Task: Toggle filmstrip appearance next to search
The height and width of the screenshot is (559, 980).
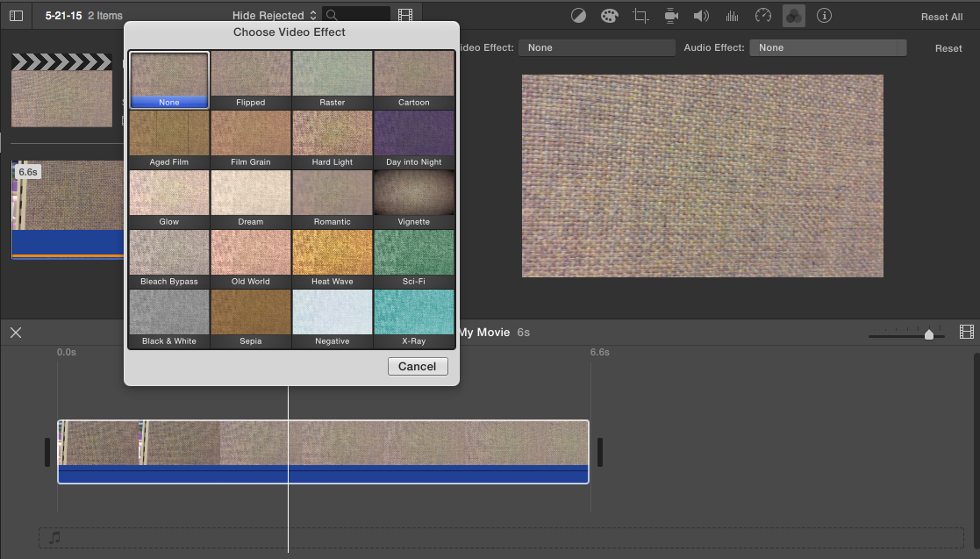Action: tap(404, 15)
